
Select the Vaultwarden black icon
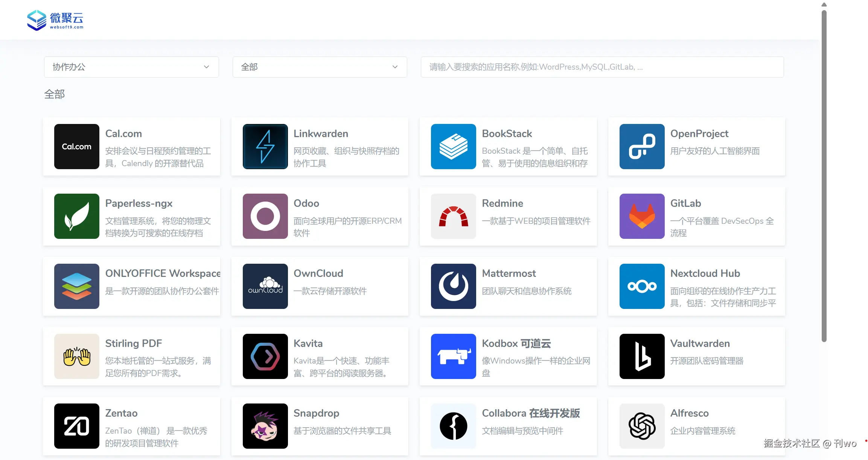click(x=642, y=356)
